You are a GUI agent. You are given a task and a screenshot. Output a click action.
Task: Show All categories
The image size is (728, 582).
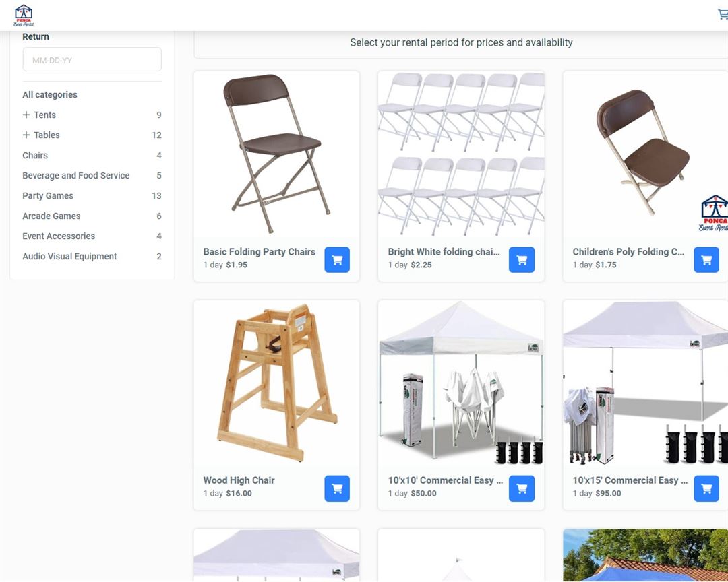50,95
